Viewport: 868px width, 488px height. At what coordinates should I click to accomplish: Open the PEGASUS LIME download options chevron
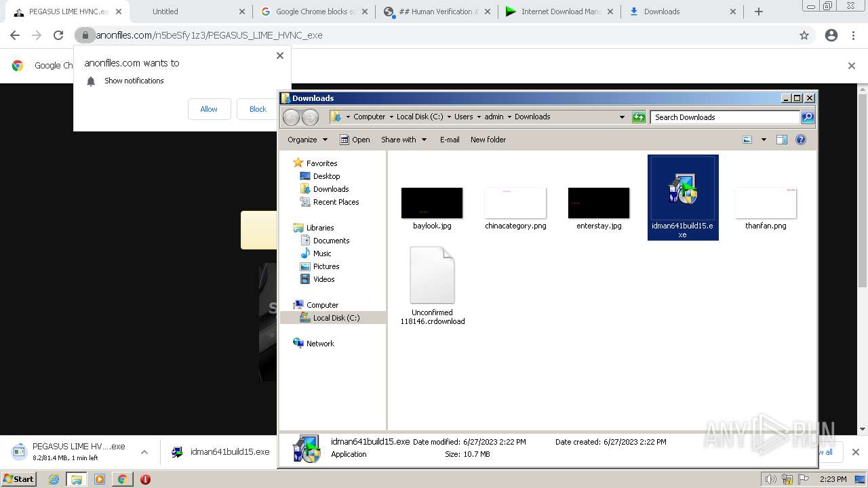[x=144, y=452]
